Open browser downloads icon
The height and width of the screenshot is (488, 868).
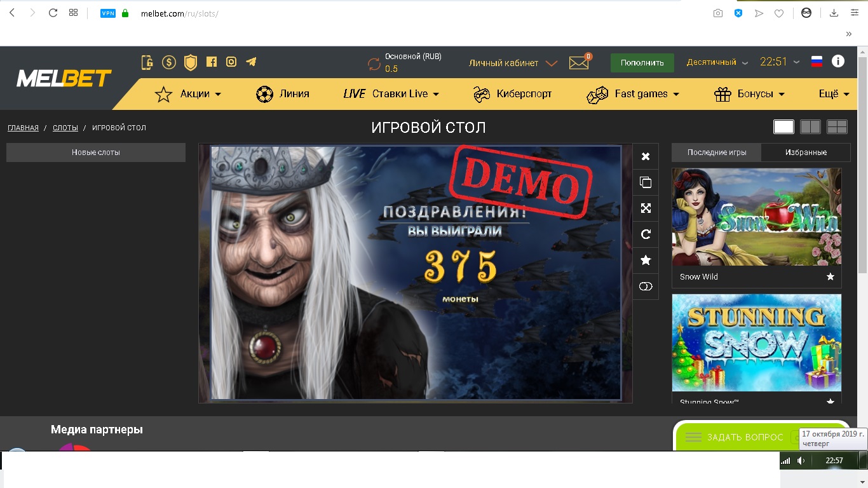[x=834, y=13]
